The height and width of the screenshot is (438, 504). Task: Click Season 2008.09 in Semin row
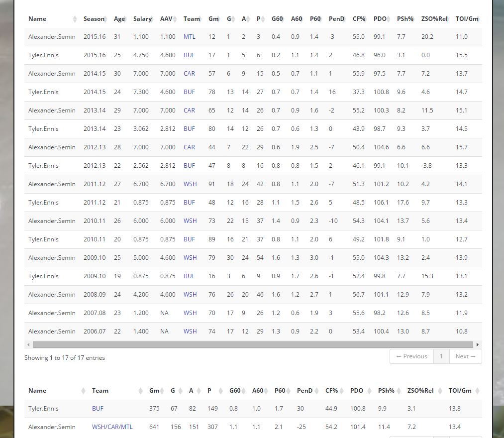pyautogui.click(x=95, y=295)
